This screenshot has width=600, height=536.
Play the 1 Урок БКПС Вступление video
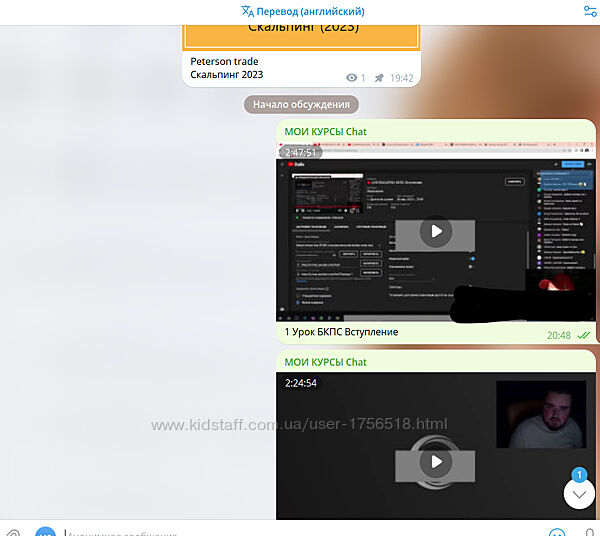point(435,232)
